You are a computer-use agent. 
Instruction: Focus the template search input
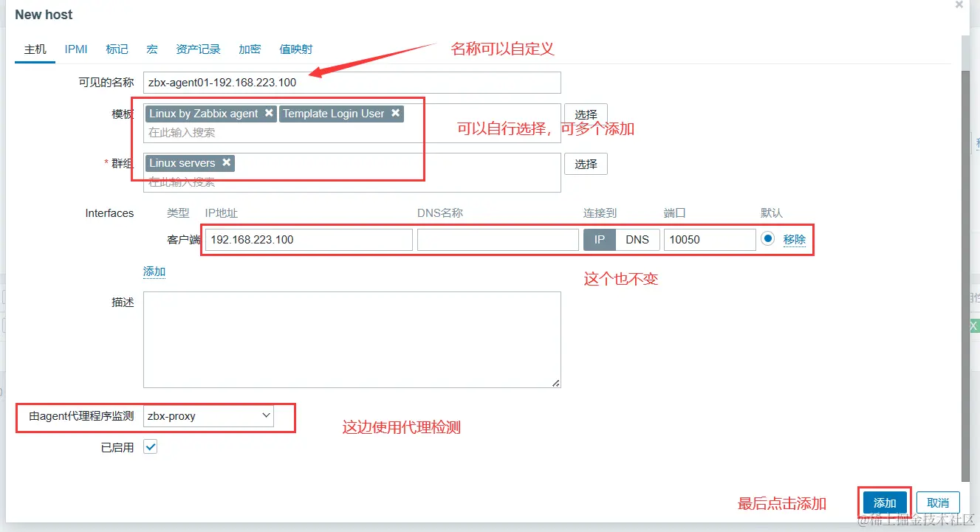click(352, 133)
